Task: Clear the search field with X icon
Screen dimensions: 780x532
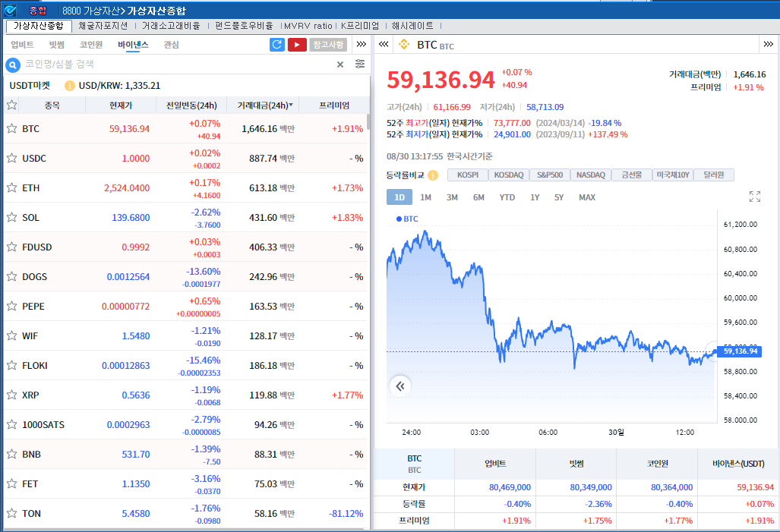Action: (340, 65)
